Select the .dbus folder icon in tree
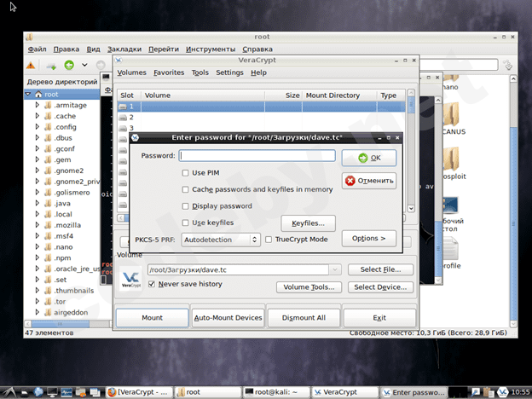 click(48, 138)
